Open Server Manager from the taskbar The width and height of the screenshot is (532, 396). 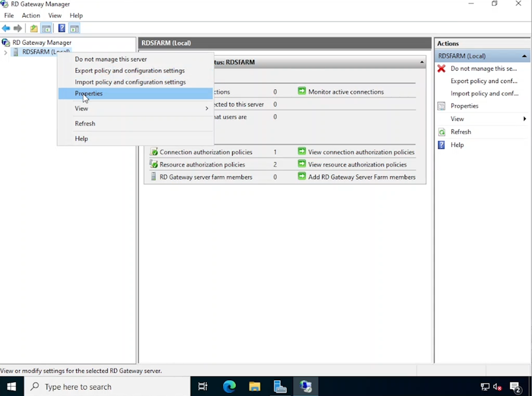coord(280,387)
